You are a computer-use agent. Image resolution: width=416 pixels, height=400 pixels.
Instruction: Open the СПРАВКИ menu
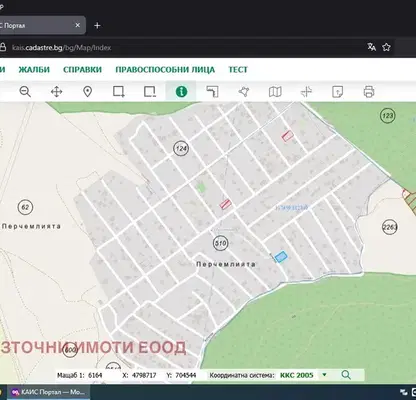coord(82,70)
